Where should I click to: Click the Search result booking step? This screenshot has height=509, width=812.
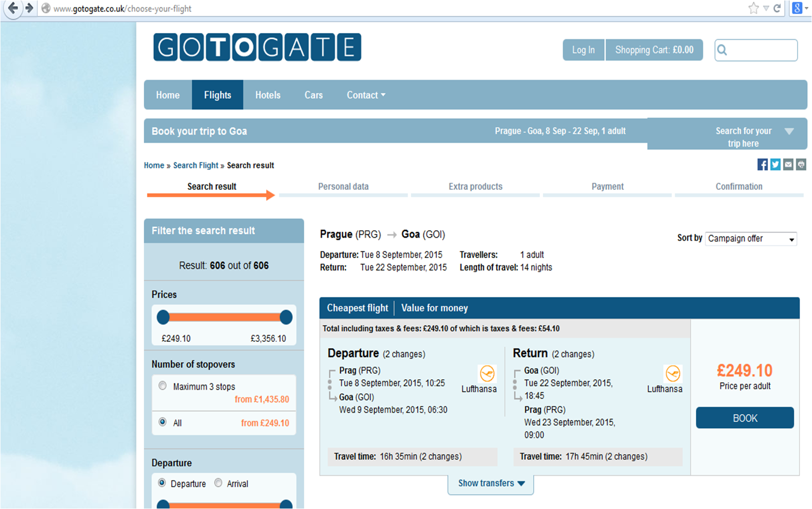[x=212, y=186]
